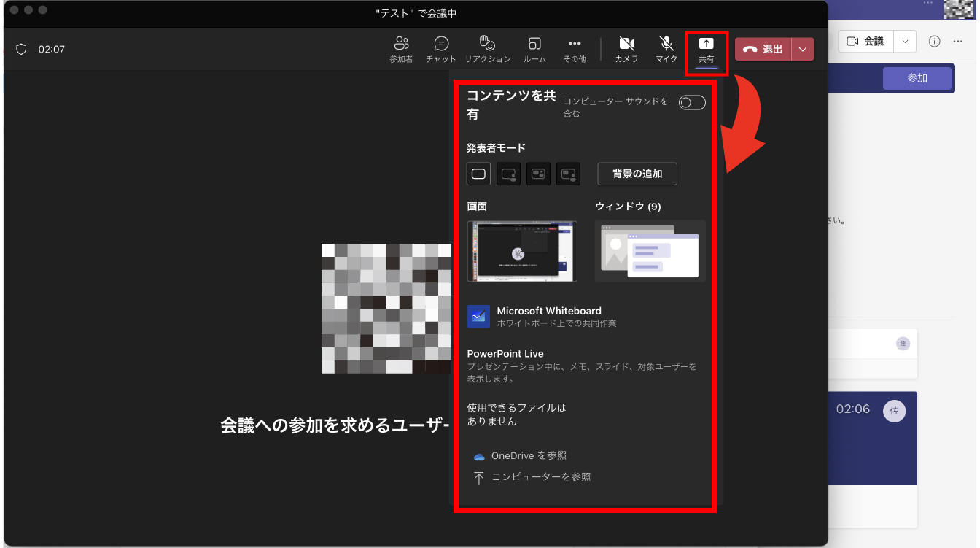Image resolution: width=980 pixels, height=548 pixels.
Task: Click the 共有 share icon
Action: [x=706, y=48]
